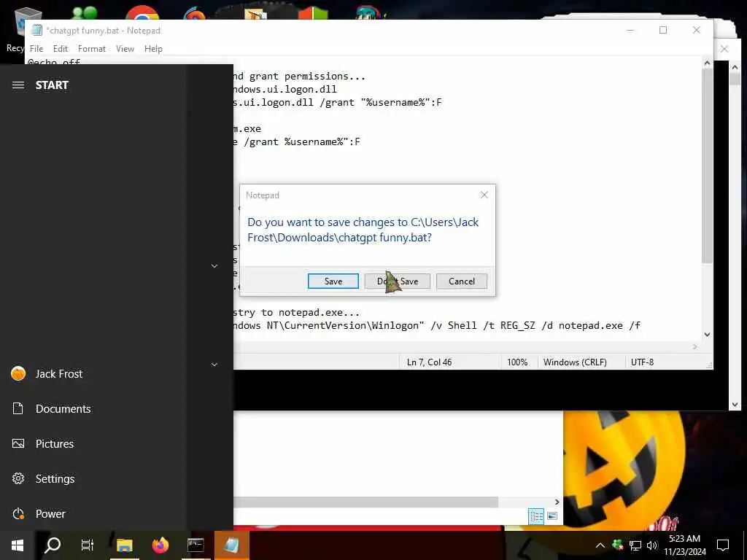This screenshot has height=560, width=747.
Task: Open the clock showing 5:23 AM
Action: coord(685,545)
